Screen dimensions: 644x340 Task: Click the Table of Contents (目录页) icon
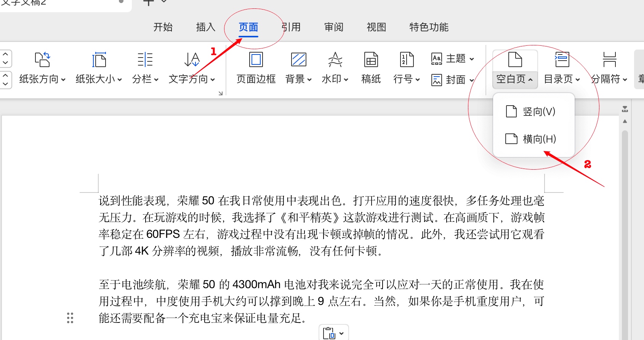point(562,60)
